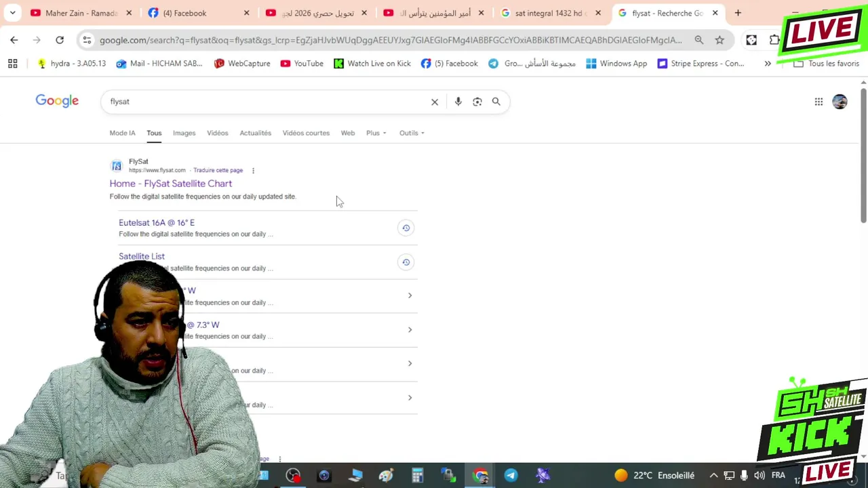
Task: Open the Watch Live on Kick bookmark
Action: pyautogui.click(x=372, y=63)
